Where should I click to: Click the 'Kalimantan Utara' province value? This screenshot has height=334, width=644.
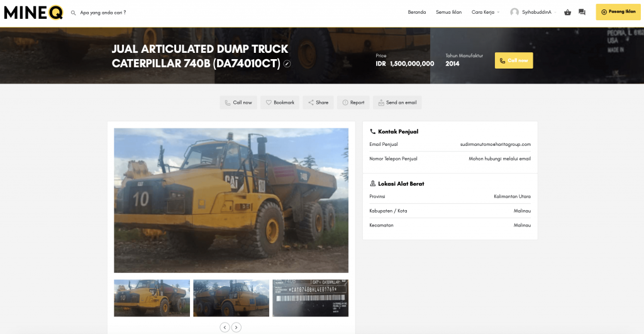512,196
